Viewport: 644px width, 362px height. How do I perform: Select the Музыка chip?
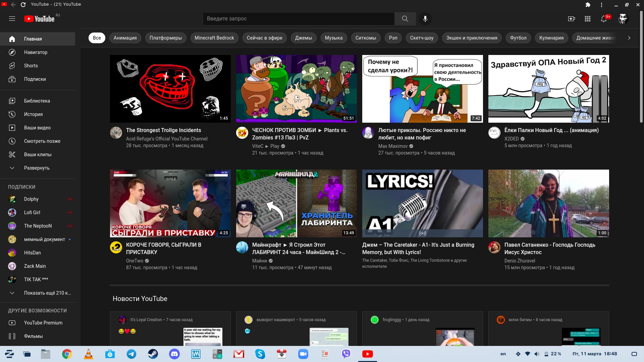point(334,38)
